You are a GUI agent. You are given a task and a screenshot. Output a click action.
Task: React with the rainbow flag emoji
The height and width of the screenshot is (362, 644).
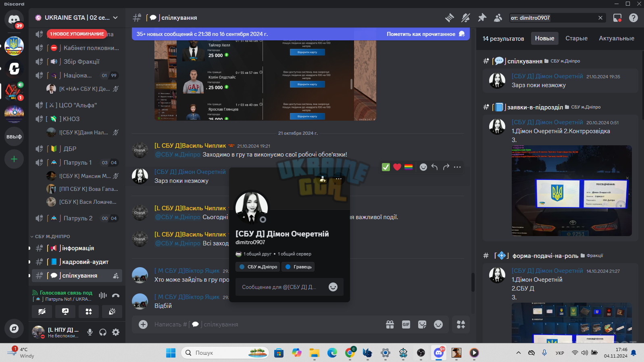[408, 167]
